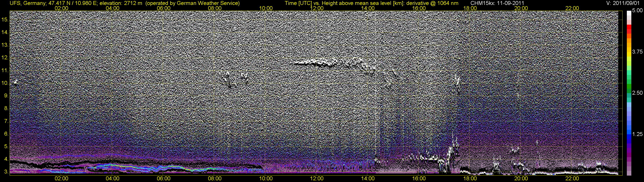
Task: Click the 22:00 label on the top time axis
Action: [572, 8]
